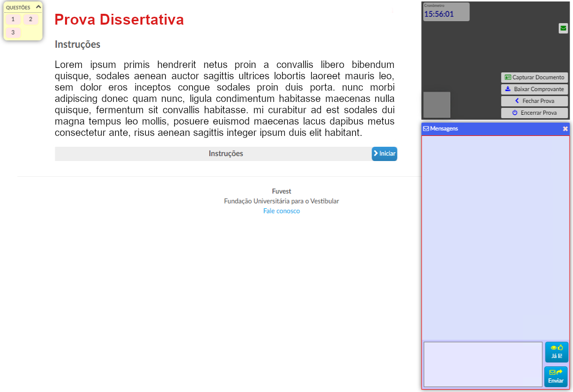This screenshot has width=573, height=392.
Task: Click the Capturar Documento button
Action: click(x=534, y=78)
